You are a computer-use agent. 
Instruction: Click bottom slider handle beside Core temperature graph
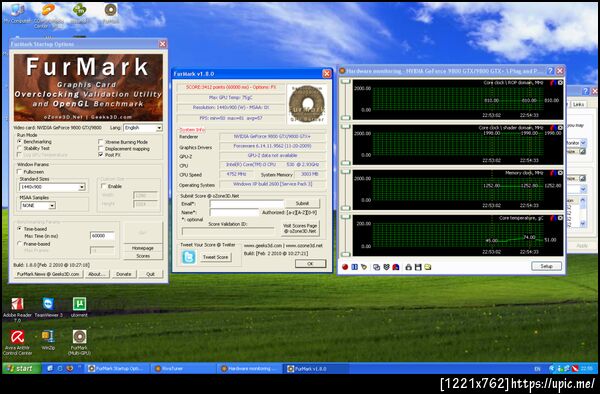click(346, 254)
